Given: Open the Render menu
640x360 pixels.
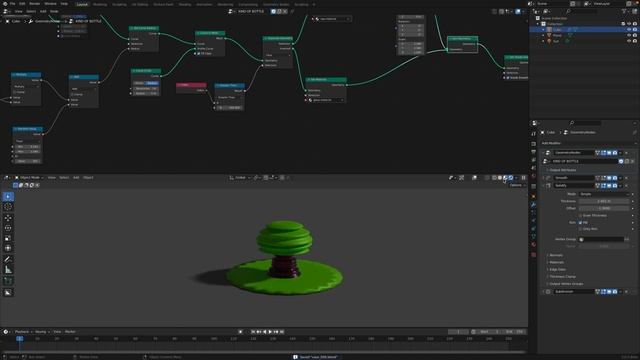Looking at the screenshot, I should point(35,4).
